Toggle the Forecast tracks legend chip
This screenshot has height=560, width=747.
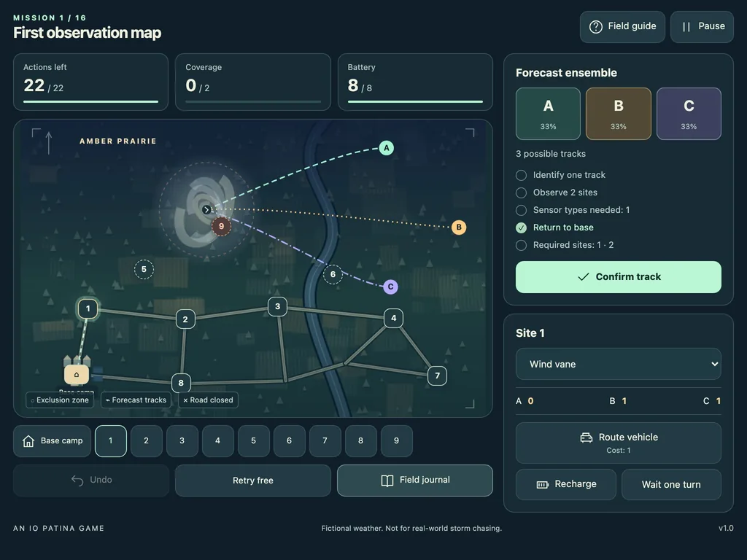(136, 400)
